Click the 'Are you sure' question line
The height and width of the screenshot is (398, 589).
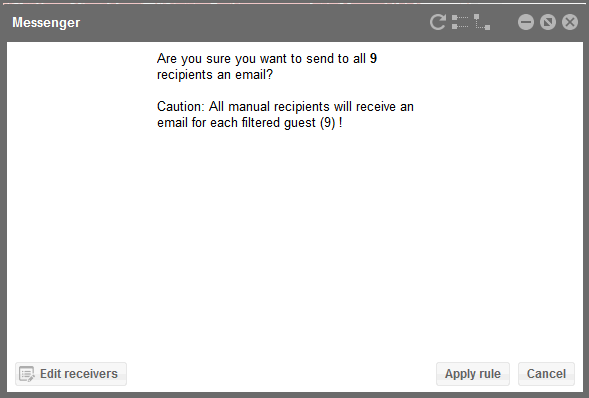[x=267, y=59]
